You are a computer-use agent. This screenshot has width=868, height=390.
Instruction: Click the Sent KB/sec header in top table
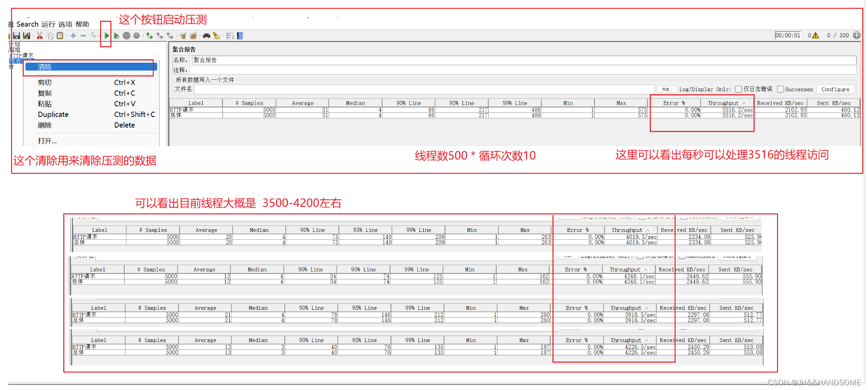pos(834,103)
